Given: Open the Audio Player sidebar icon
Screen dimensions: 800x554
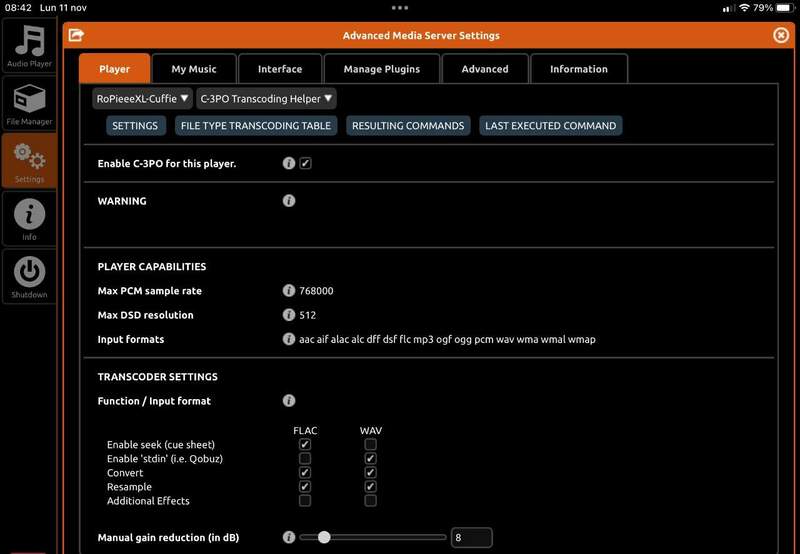Looking at the screenshot, I should (29, 45).
